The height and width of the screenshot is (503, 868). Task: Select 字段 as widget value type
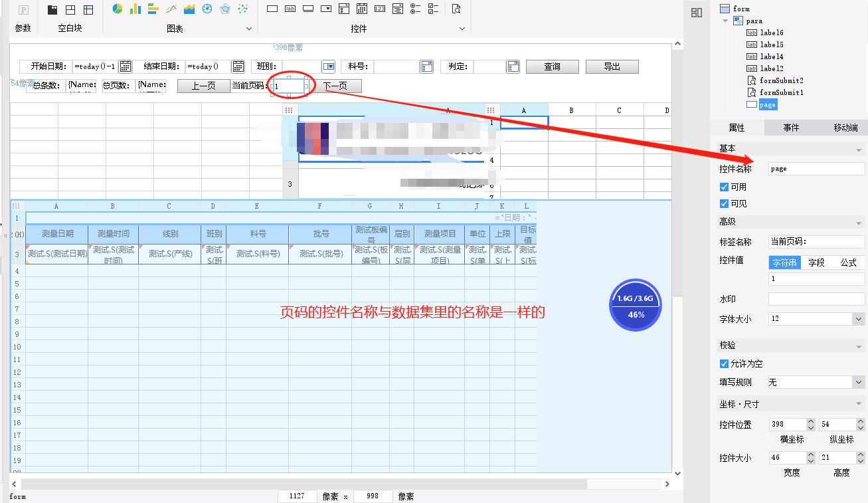pos(816,262)
